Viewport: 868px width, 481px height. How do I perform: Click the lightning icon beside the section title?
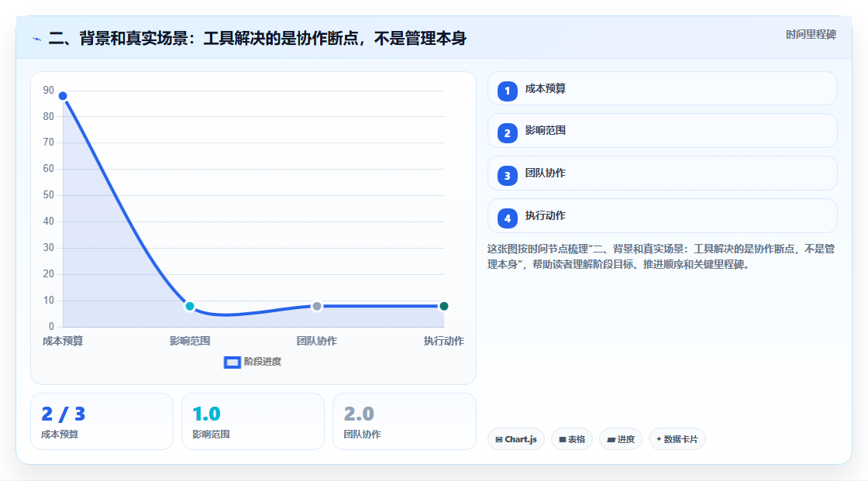pos(37,39)
